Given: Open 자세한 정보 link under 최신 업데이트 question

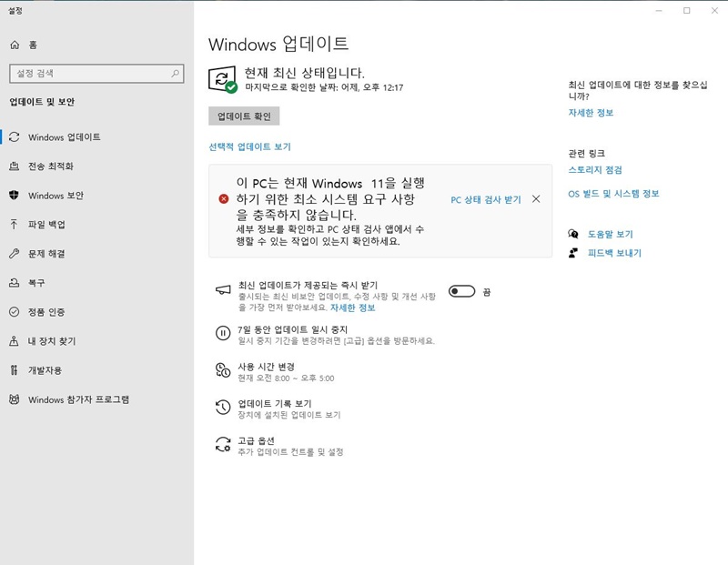Looking at the screenshot, I should pos(591,113).
